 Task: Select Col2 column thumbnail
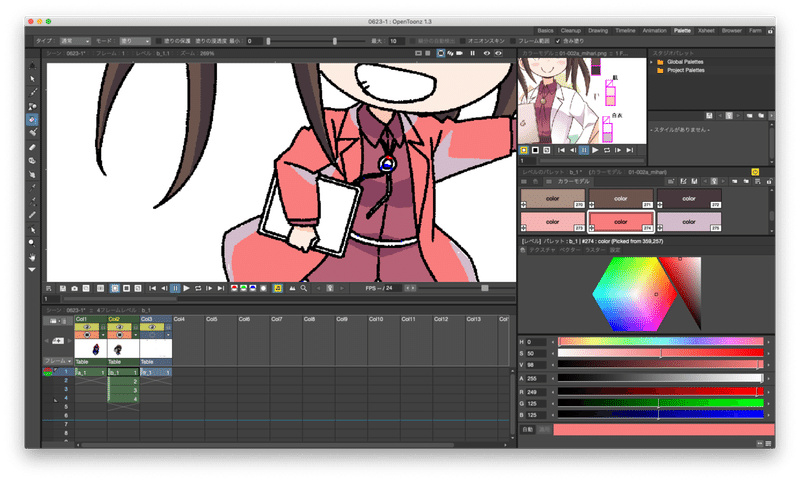click(123, 349)
